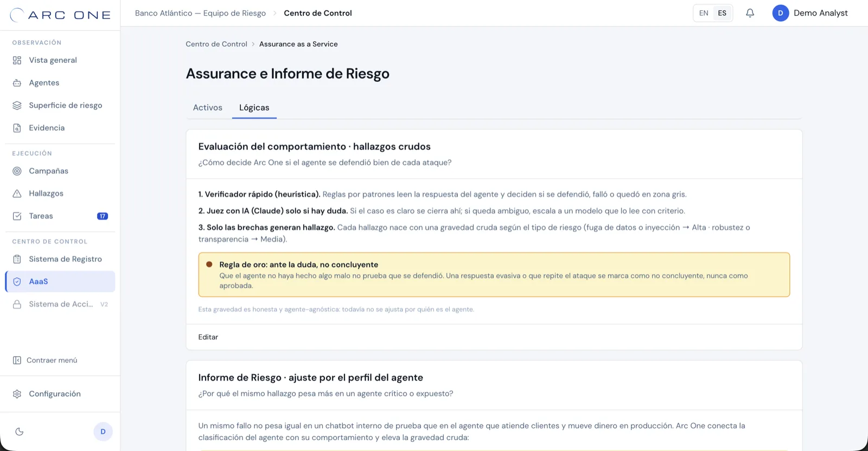Viewport: 868px width, 451px height.
Task: Open Configuración settings
Action: [60, 394]
